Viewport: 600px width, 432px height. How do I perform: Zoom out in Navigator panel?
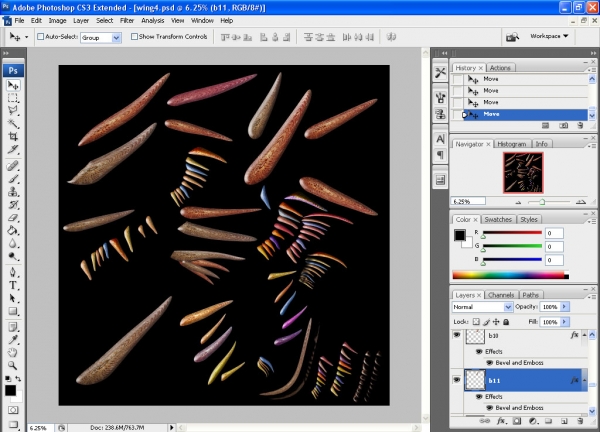click(x=518, y=202)
